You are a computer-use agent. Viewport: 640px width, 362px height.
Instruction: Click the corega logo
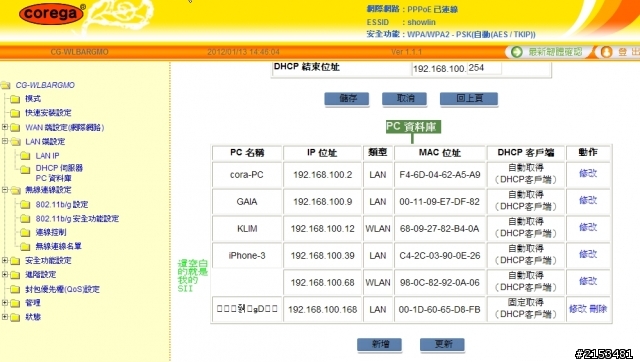[x=52, y=13]
